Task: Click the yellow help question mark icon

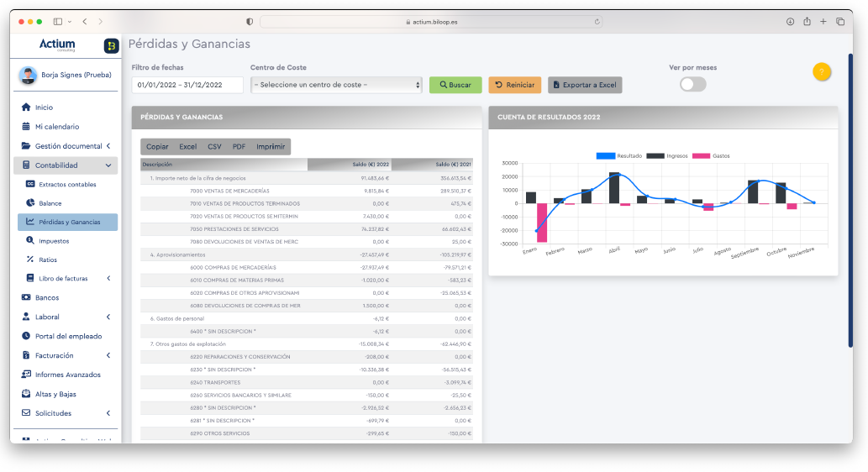Action: [x=822, y=72]
